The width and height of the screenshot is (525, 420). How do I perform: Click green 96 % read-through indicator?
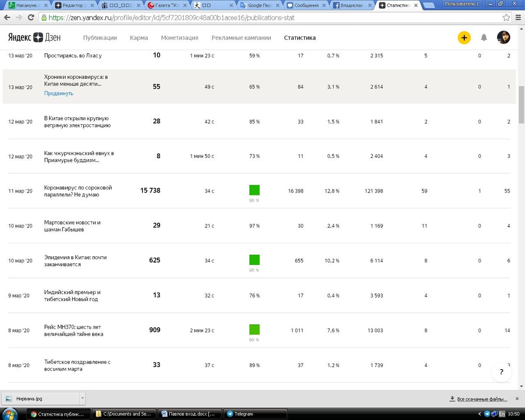click(x=254, y=190)
